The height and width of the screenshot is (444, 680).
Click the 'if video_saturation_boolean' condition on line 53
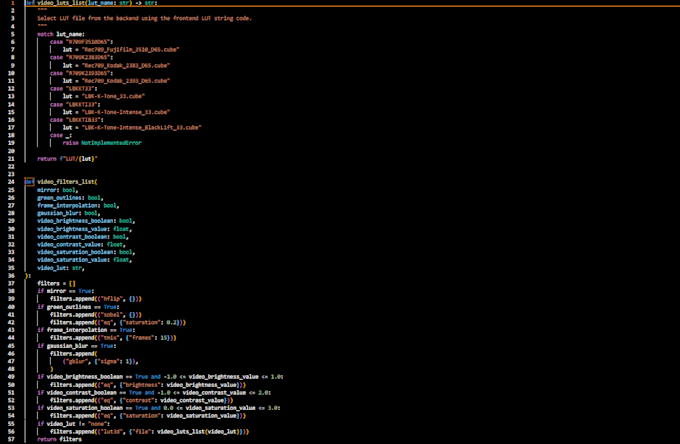point(159,408)
